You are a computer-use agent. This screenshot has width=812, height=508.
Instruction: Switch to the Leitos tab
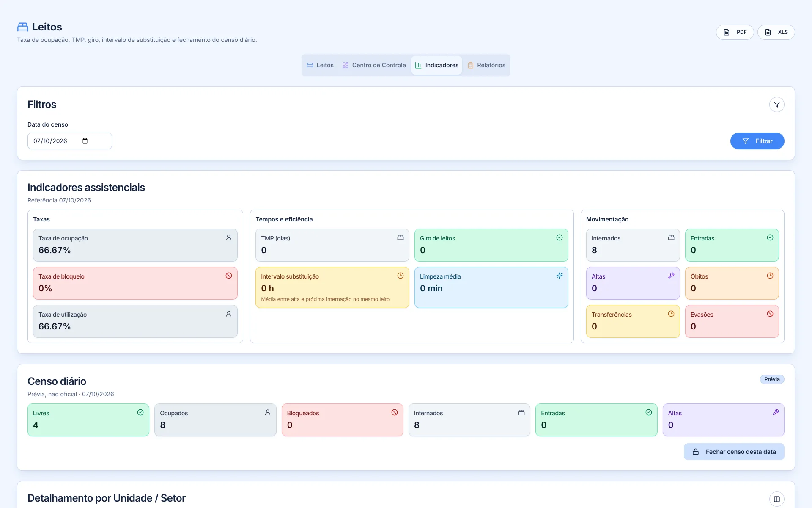[320, 65]
